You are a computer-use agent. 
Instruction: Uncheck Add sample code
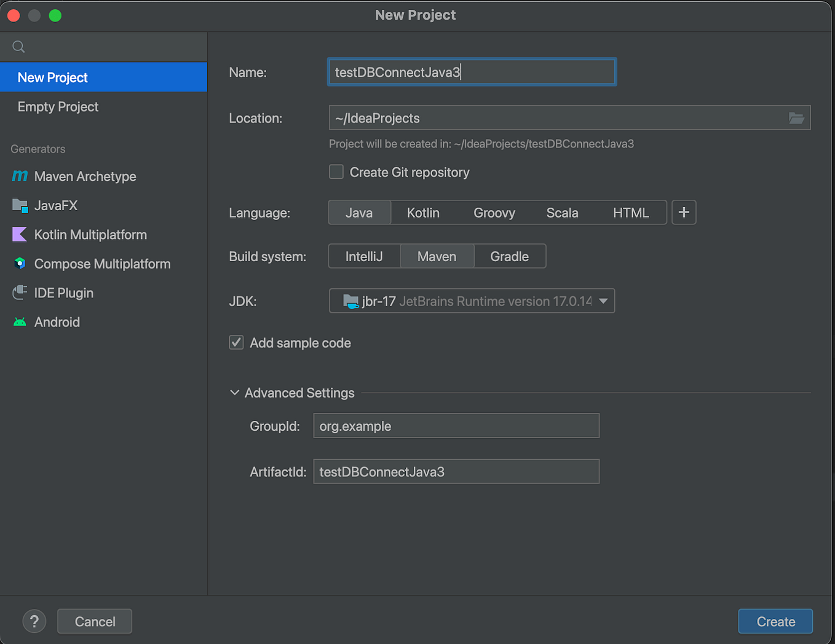(x=236, y=342)
